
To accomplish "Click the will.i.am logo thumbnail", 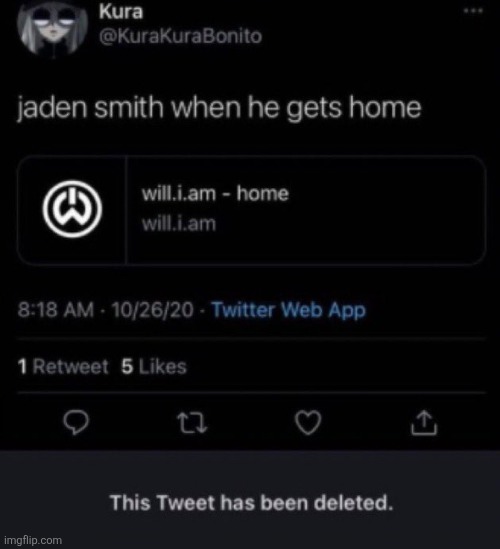I will point(72,209).
